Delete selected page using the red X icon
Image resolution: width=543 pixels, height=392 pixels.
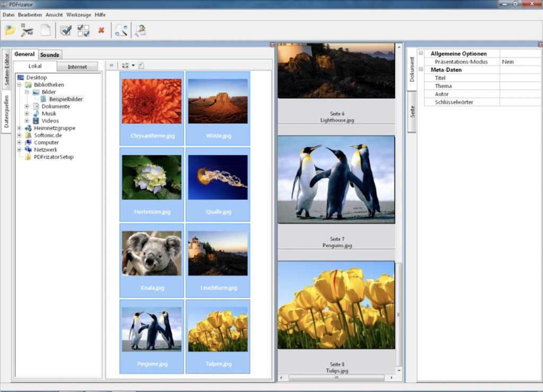point(101,30)
